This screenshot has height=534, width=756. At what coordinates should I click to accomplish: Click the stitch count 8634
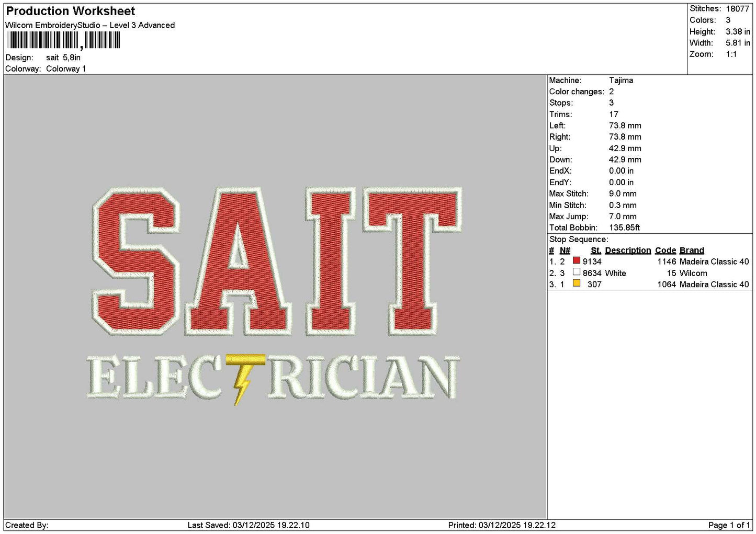coord(592,273)
